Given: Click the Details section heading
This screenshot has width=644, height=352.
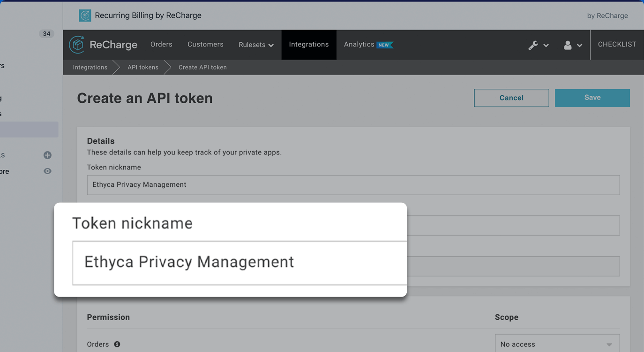Looking at the screenshot, I should pos(101,141).
